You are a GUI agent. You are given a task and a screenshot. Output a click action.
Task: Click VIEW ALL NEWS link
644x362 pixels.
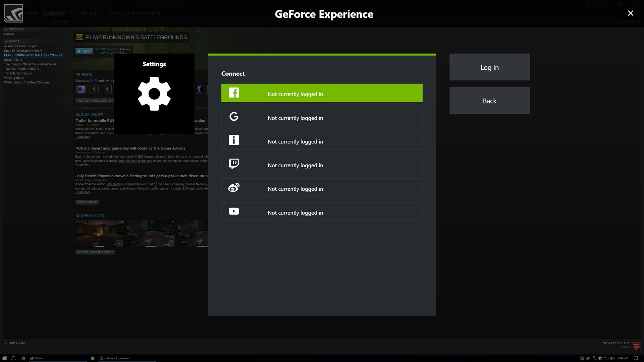(87, 202)
